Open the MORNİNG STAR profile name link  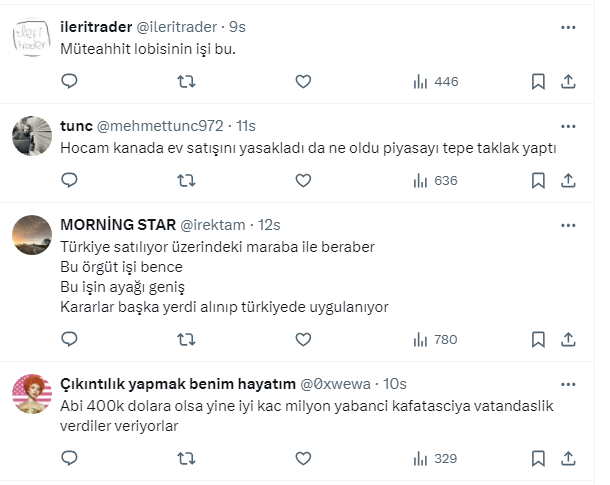[x=117, y=224]
